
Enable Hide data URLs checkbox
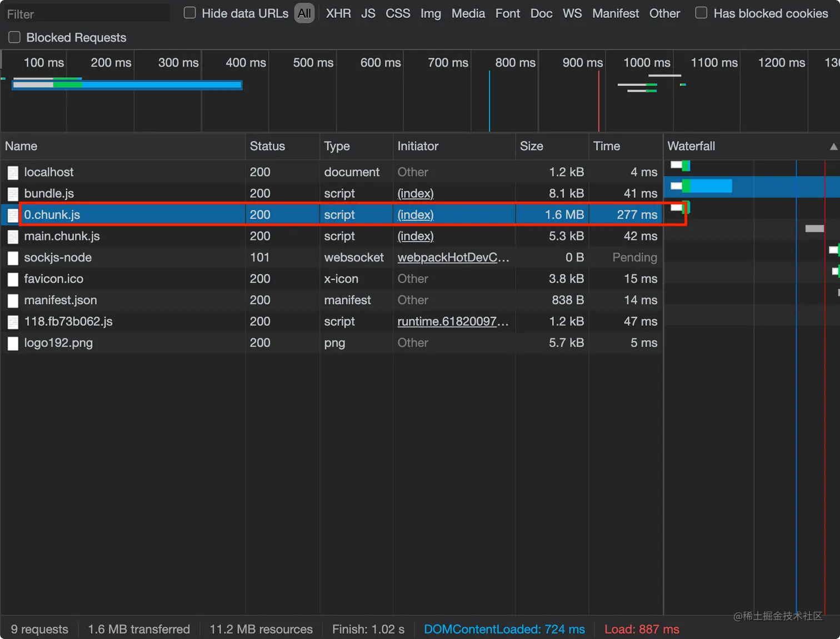coord(190,13)
